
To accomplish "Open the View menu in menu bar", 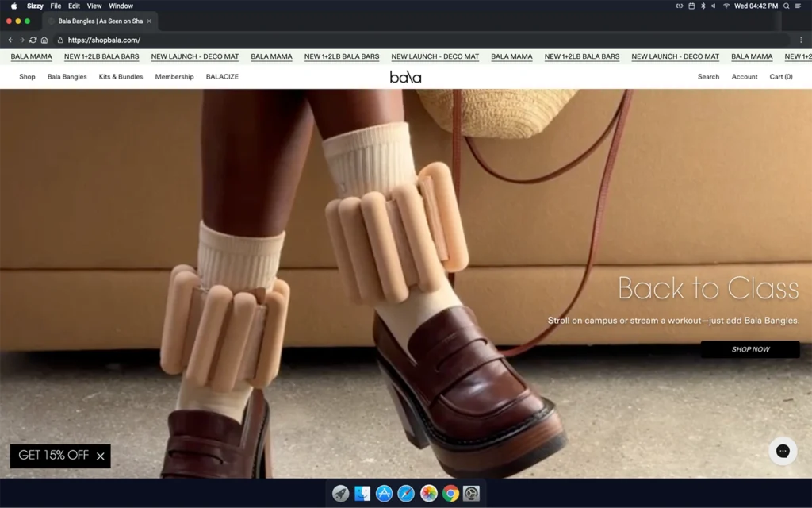I will [x=94, y=6].
